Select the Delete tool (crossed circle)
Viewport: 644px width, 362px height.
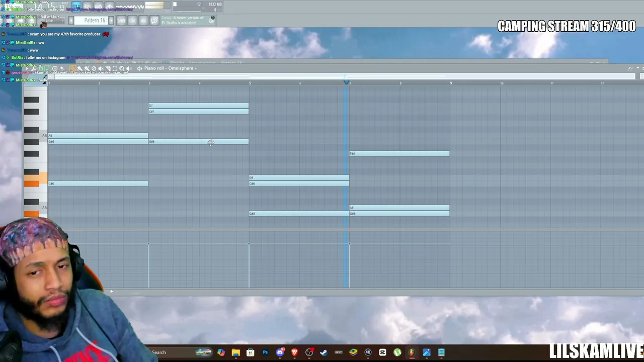[94, 68]
